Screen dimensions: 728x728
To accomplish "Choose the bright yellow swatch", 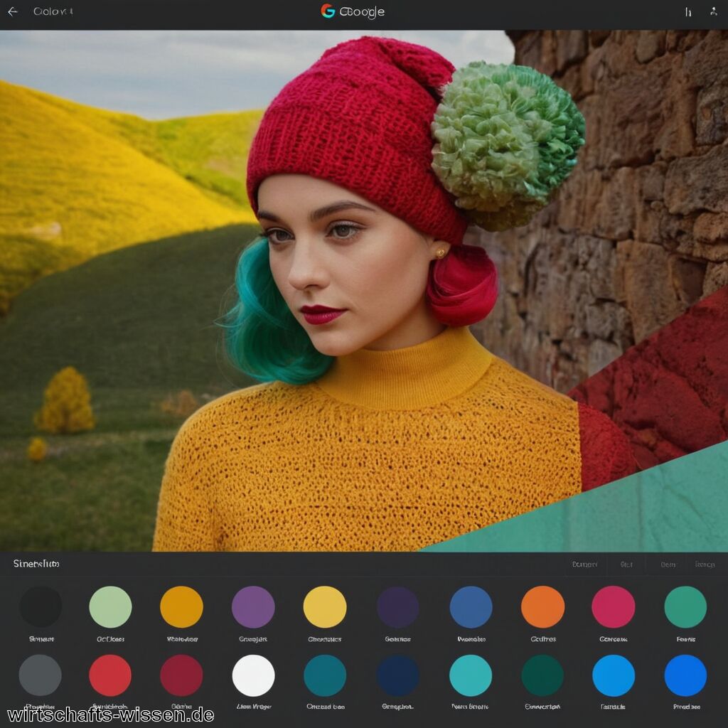I will pyautogui.click(x=324, y=607).
